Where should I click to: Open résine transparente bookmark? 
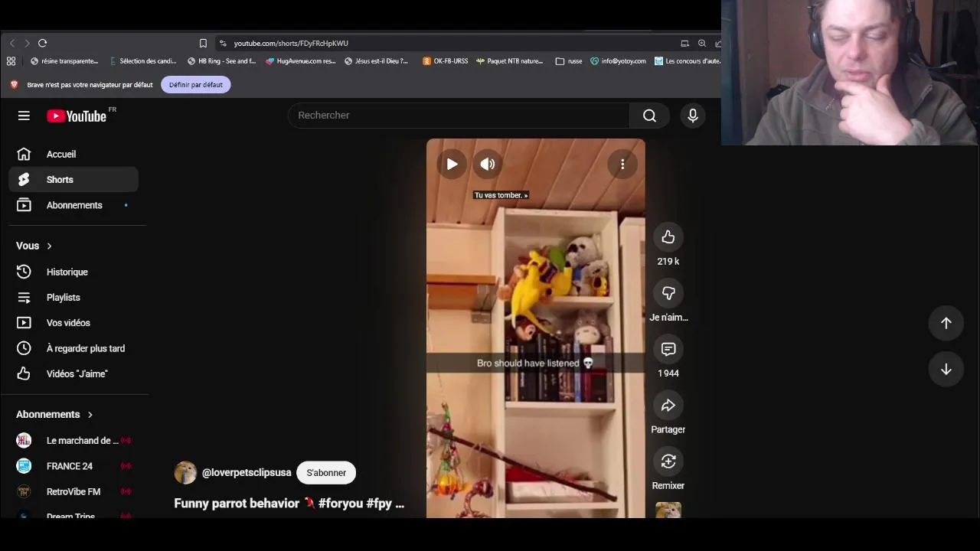64,61
